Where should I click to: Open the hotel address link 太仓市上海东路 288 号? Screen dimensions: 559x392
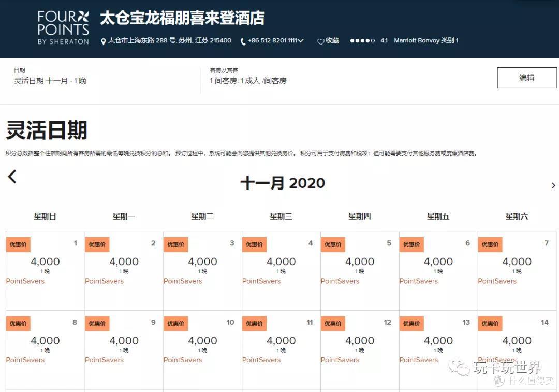click(170, 41)
